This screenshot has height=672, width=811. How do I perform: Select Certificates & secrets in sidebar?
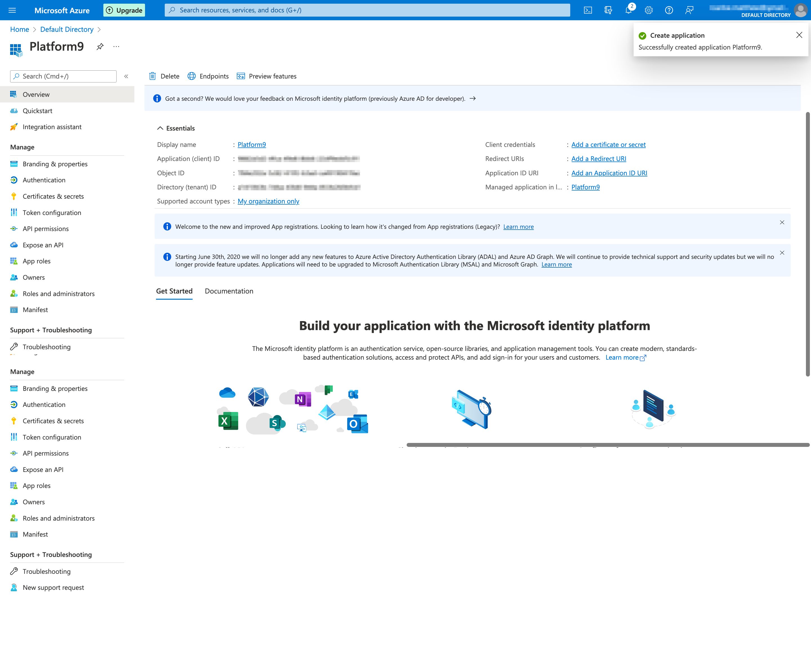pyautogui.click(x=53, y=196)
